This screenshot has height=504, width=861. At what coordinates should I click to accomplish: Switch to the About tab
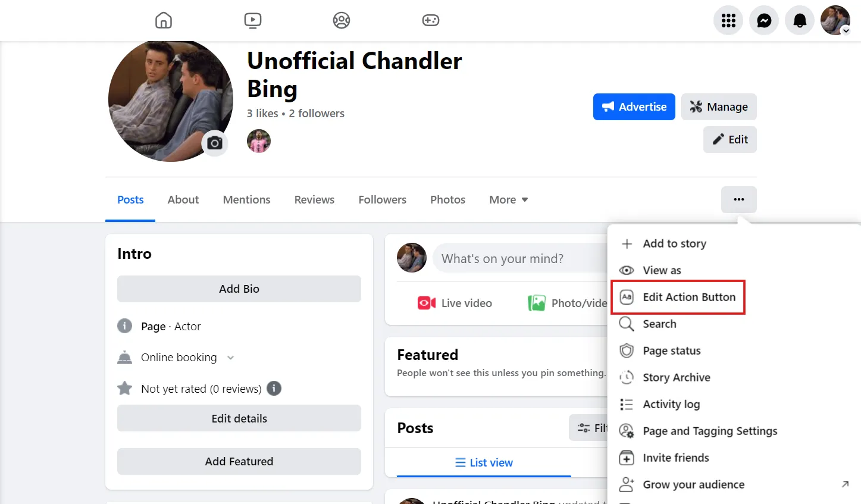(183, 200)
